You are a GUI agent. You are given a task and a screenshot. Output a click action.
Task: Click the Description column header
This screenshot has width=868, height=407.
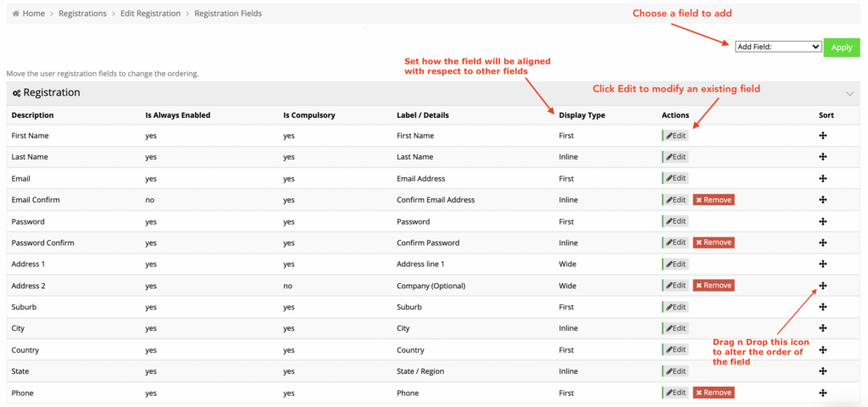[33, 115]
